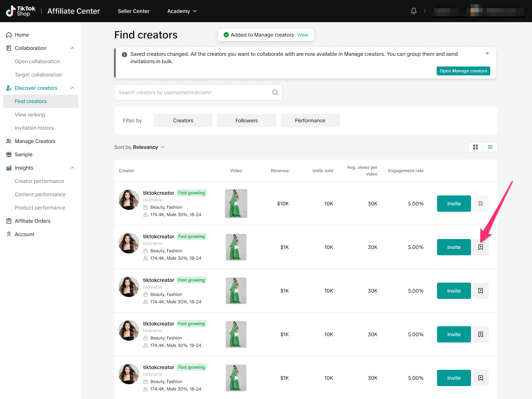Click the notification bell icon

(414, 11)
